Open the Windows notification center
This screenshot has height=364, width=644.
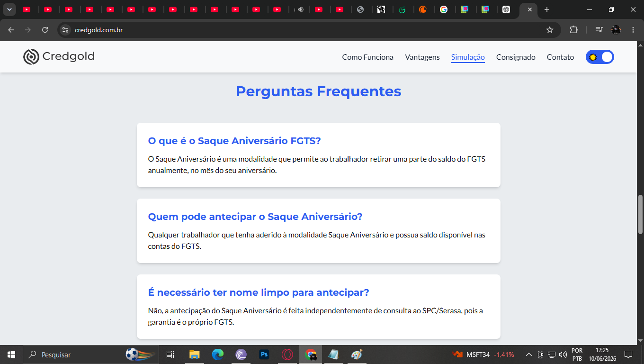click(628, 355)
